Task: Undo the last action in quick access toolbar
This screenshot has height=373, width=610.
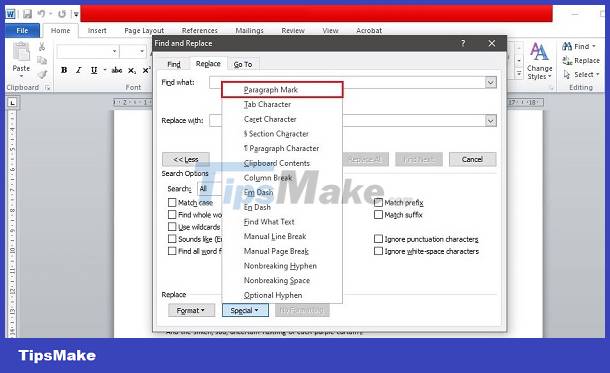Action: [x=41, y=14]
